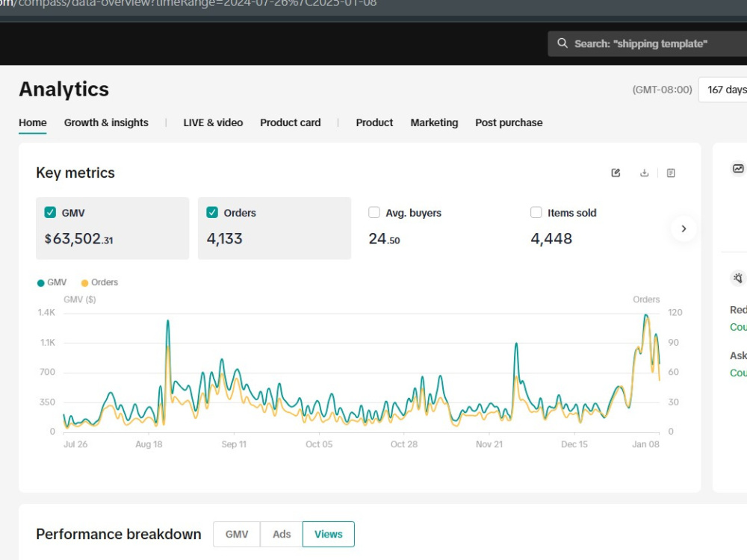Uncheck the Orders metric checkbox
Image resolution: width=747 pixels, height=560 pixels.
point(212,212)
